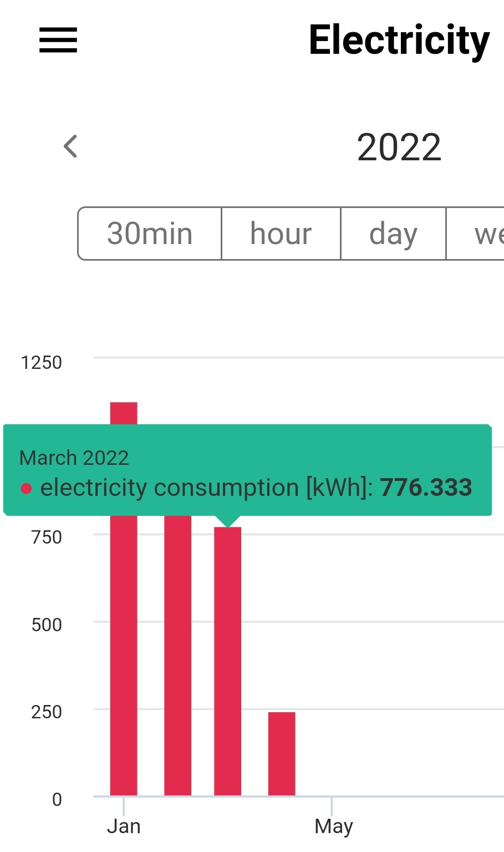The width and height of the screenshot is (504, 852).
Task: Click the red legend dot in tooltip
Action: tap(26, 489)
